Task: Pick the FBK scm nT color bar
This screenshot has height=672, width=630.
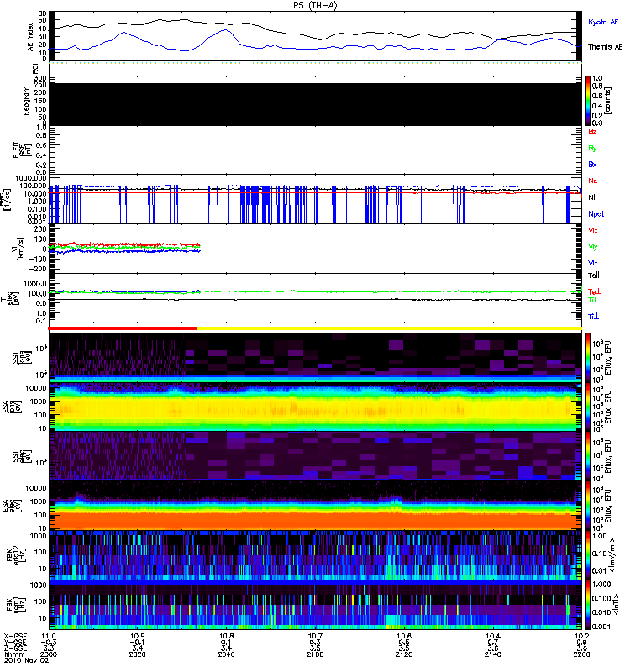Action: tap(588, 605)
